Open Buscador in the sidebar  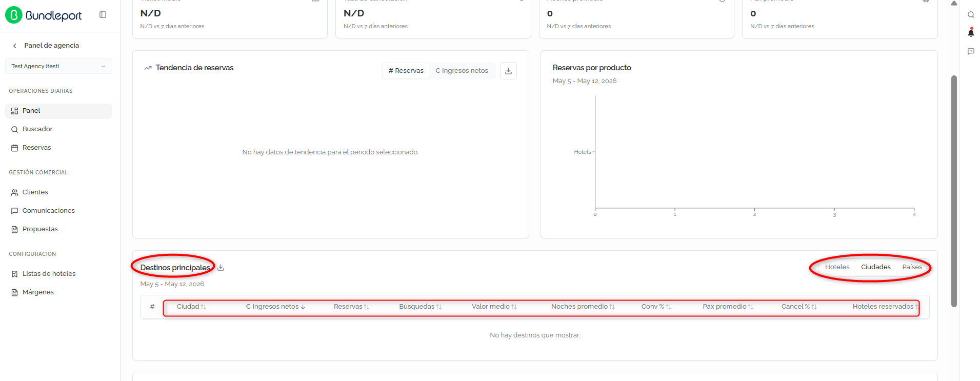tap(58, 129)
